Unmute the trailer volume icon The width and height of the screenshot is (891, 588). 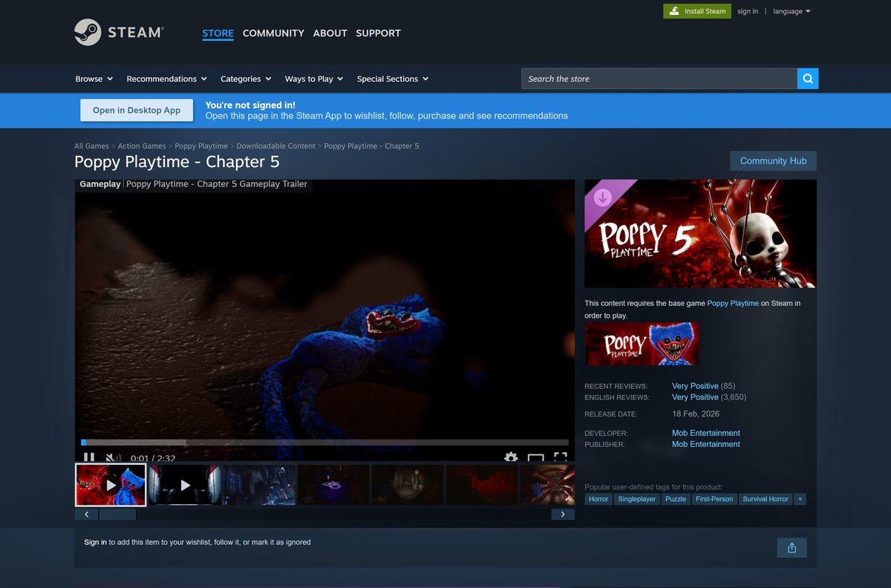click(x=113, y=458)
